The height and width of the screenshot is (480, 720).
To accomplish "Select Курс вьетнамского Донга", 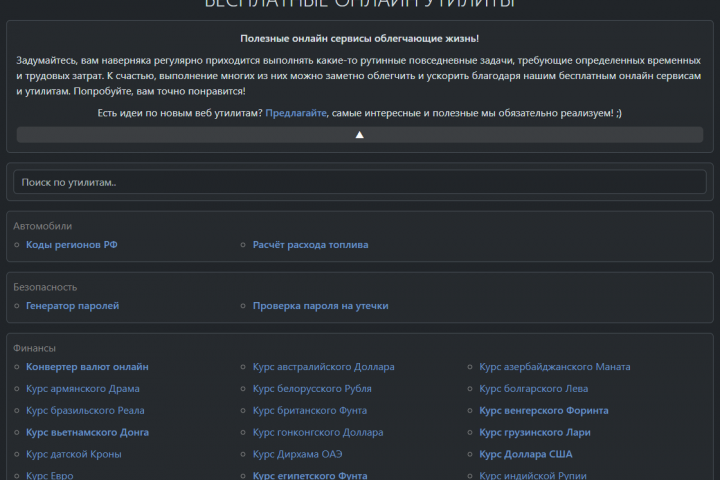I will coord(87,433).
